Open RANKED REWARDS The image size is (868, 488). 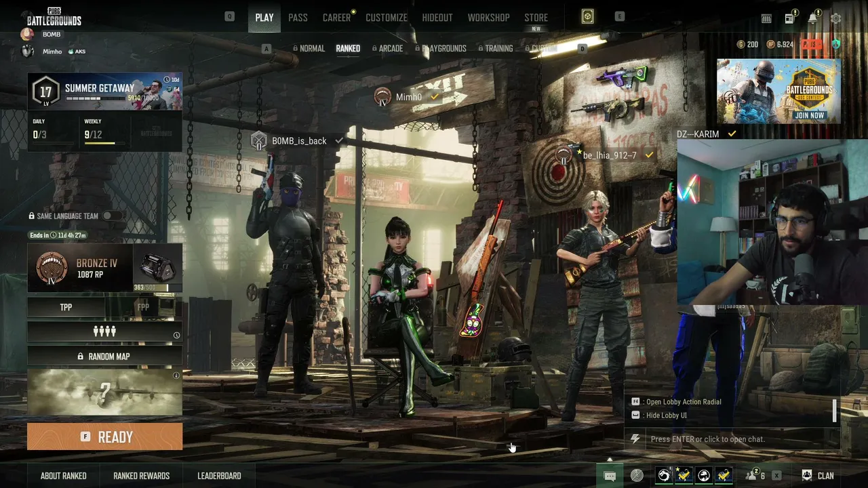142,476
